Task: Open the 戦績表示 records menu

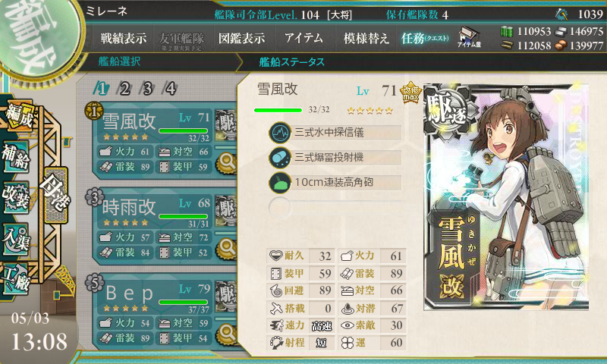Action: [x=124, y=38]
